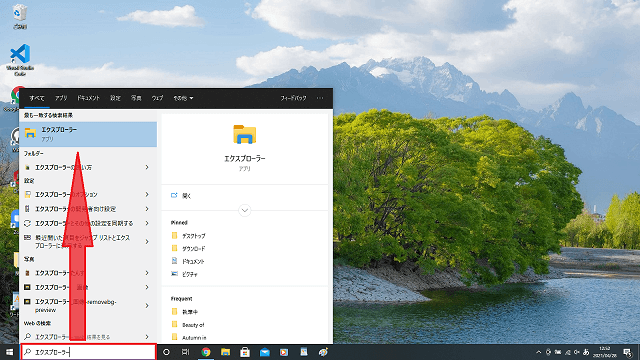Click the Windows Start button
The image size is (640, 360).
click(x=9, y=352)
